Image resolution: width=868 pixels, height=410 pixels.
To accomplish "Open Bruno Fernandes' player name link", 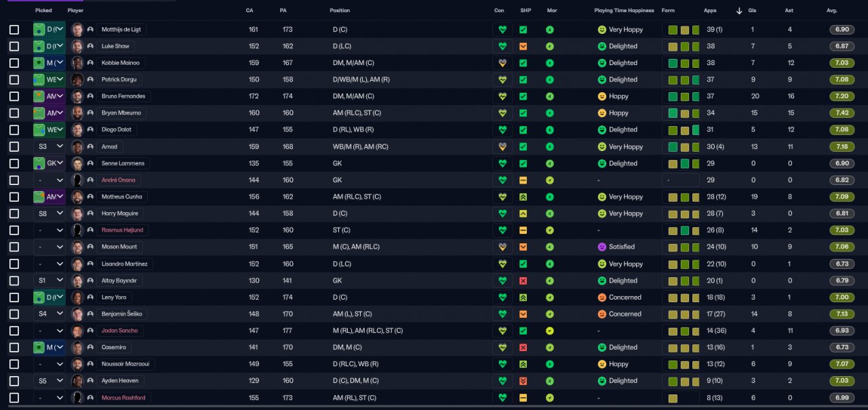I will pos(123,96).
